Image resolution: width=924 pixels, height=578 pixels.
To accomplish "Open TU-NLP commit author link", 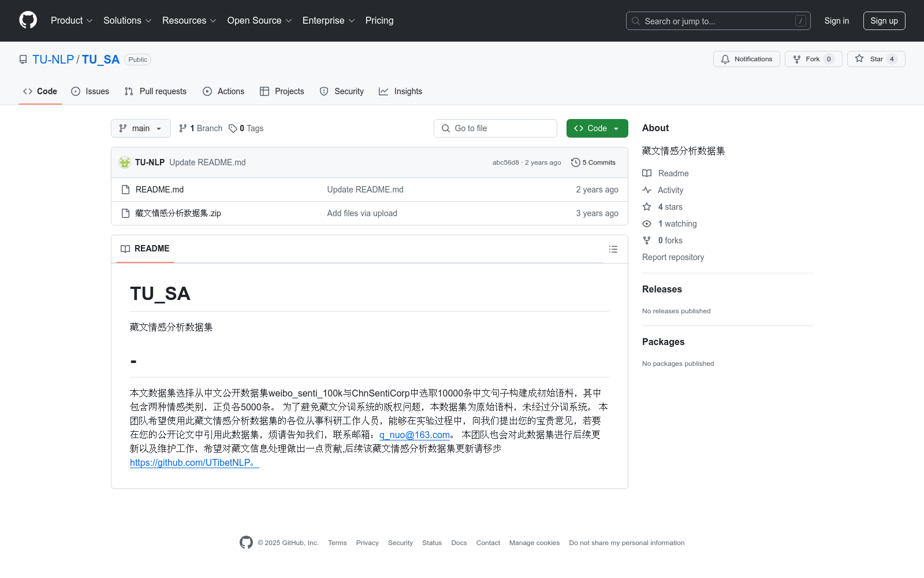I will 150,162.
